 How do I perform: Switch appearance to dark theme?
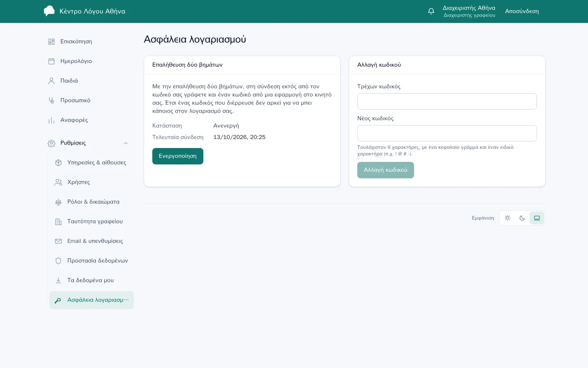pyautogui.click(x=522, y=218)
